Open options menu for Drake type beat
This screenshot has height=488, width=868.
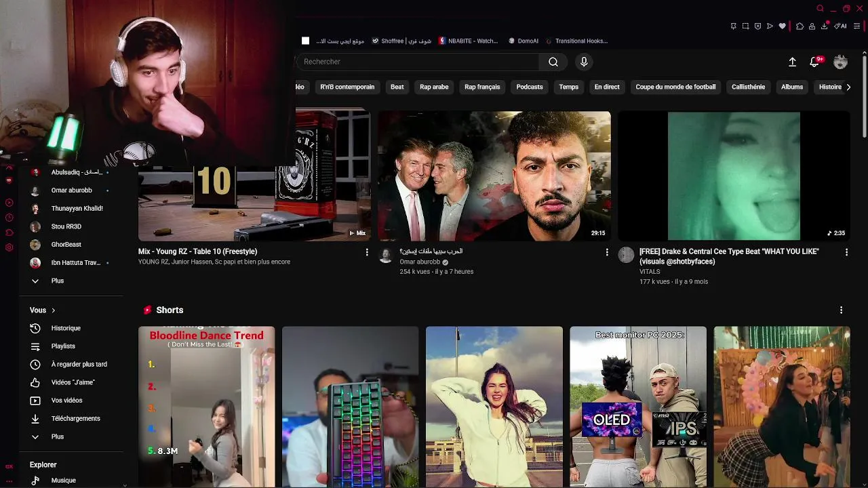click(846, 252)
